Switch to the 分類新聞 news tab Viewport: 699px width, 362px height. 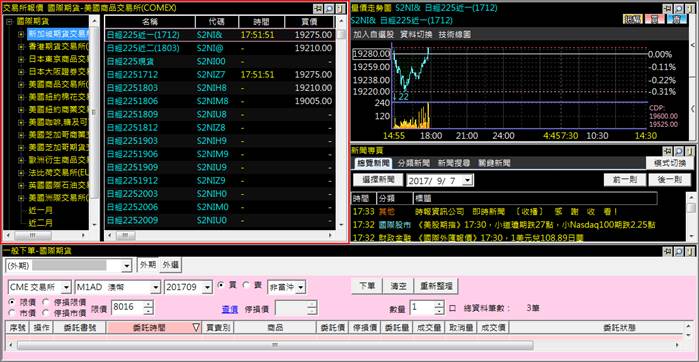414,163
